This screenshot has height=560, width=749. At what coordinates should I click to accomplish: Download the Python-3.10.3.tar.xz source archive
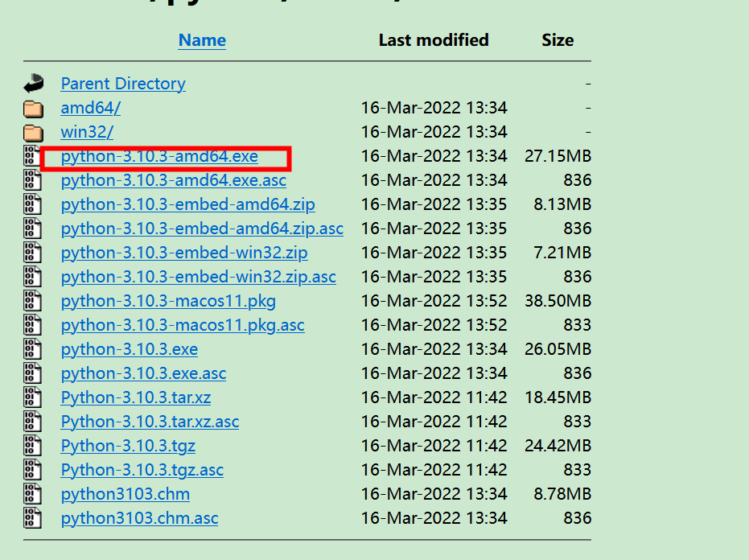pyautogui.click(x=136, y=397)
